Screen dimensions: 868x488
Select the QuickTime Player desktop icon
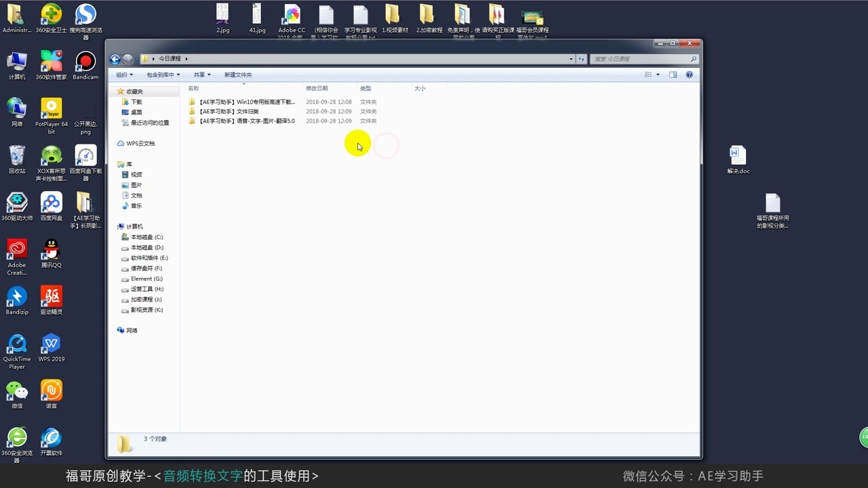click(17, 351)
